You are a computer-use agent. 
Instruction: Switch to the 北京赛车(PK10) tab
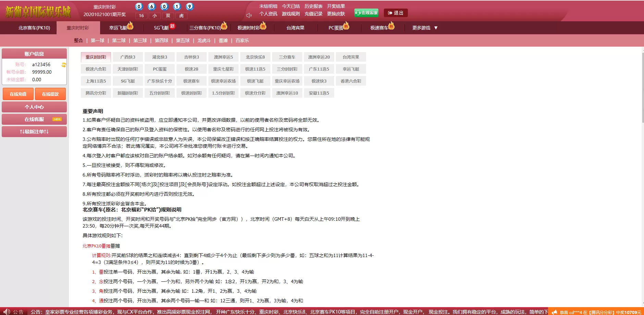pos(29,28)
